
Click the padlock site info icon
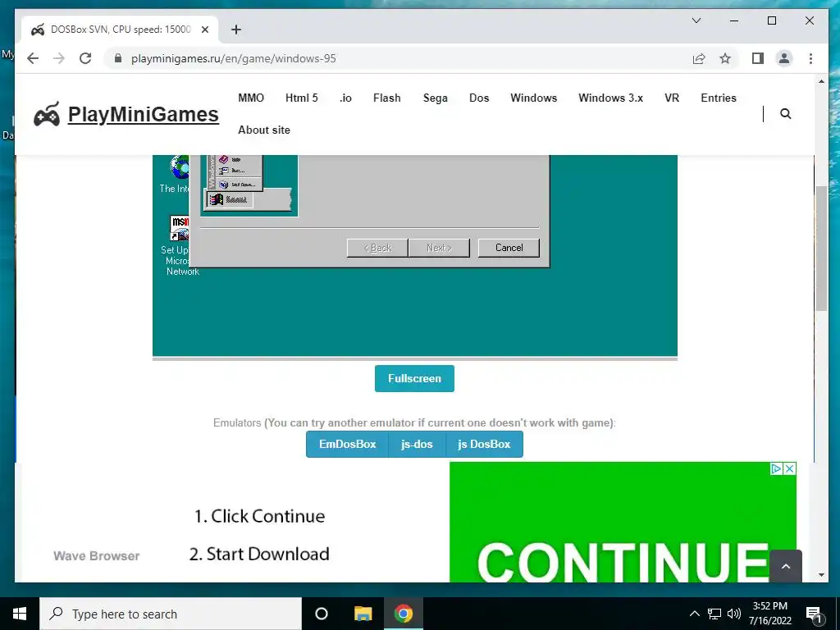pyautogui.click(x=118, y=58)
